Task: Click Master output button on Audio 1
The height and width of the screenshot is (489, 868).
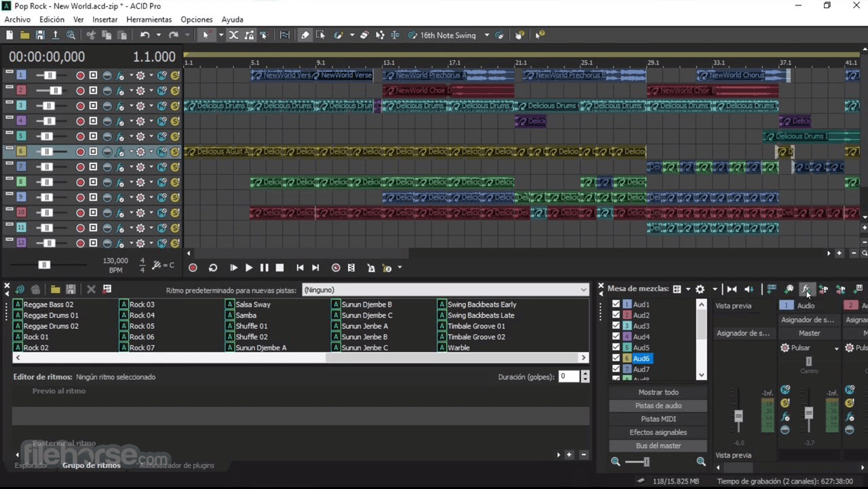Action: point(810,333)
